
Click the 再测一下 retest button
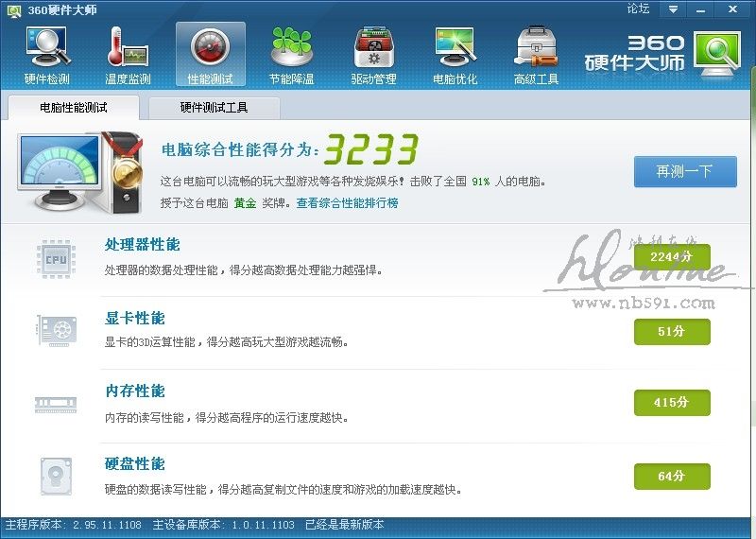coord(685,171)
